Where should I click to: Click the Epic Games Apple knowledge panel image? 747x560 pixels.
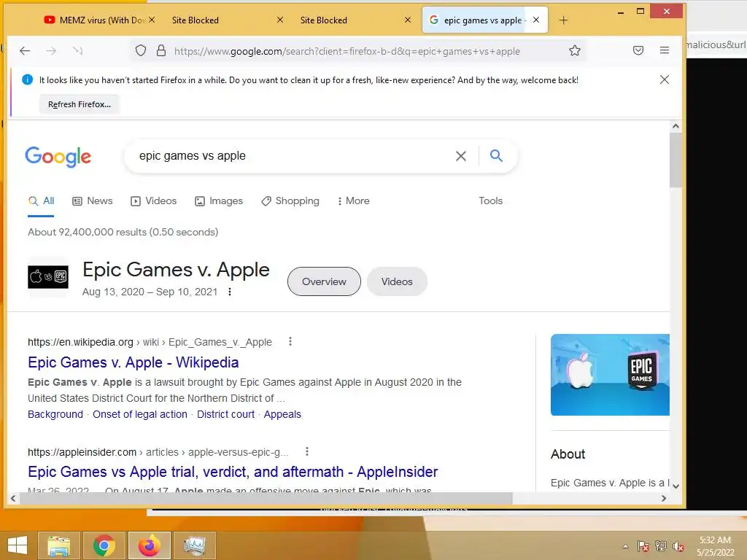tap(610, 375)
